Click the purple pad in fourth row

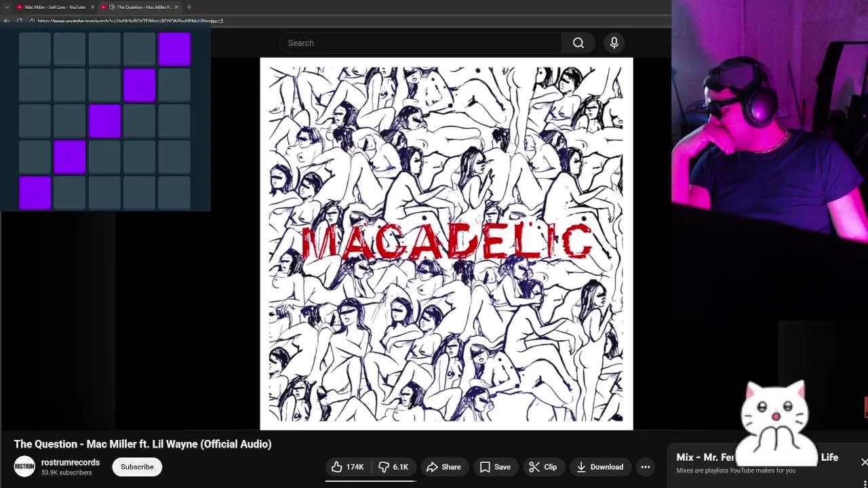pyautogui.click(x=69, y=157)
